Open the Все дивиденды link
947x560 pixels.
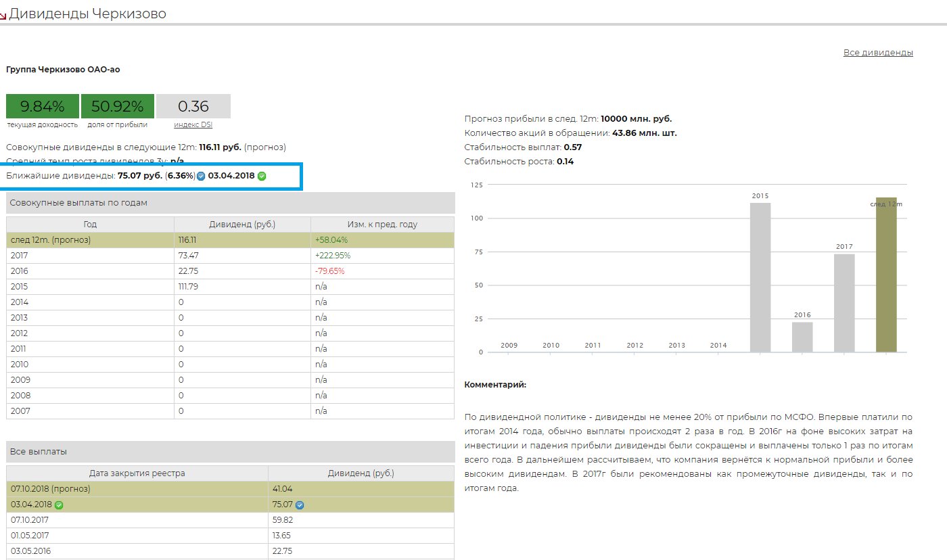click(877, 53)
